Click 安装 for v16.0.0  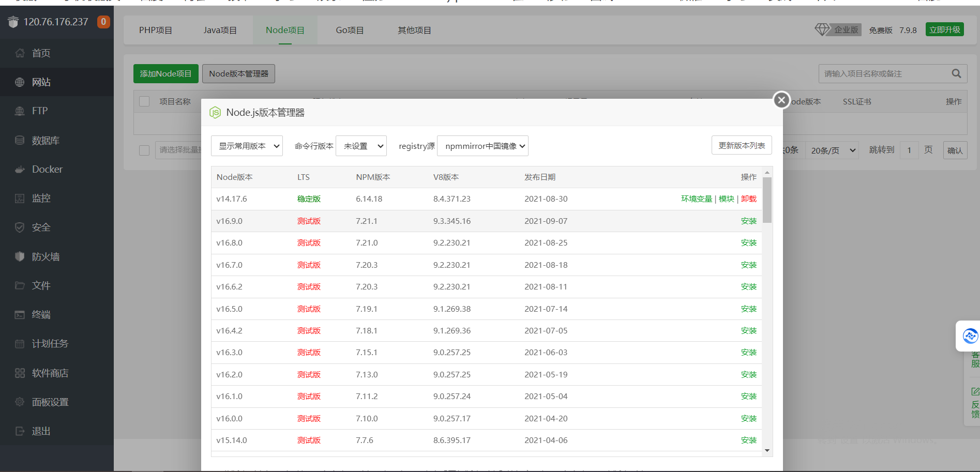pyautogui.click(x=749, y=419)
